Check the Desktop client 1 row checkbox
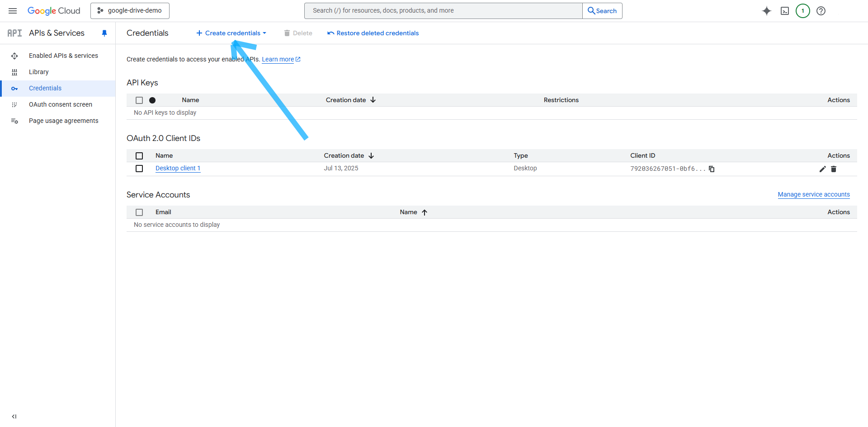 click(x=139, y=169)
